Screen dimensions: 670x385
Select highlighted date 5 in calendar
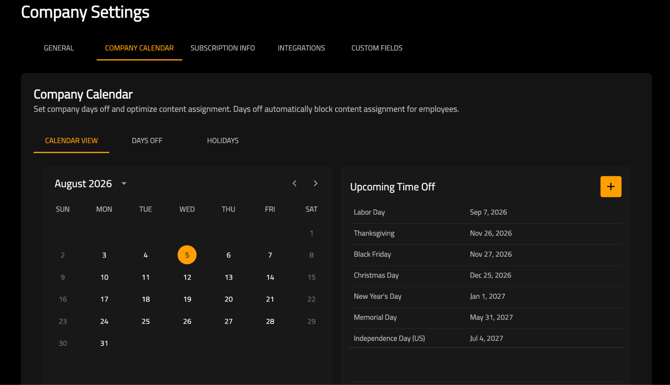click(x=187, y=255)
